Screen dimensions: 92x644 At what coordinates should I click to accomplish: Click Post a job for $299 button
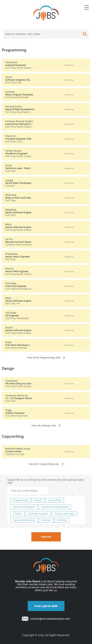[x=46, y=606]
